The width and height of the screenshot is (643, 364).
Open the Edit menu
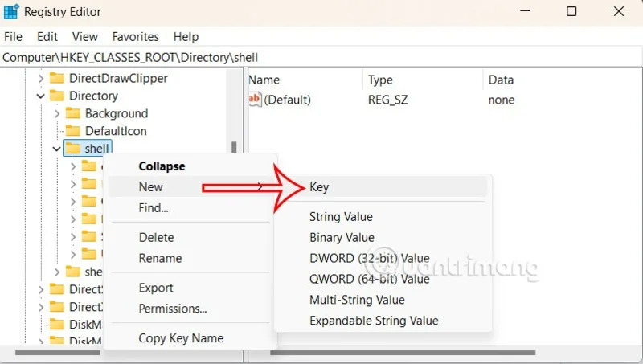pyautogui.click(x=47, y=37)
